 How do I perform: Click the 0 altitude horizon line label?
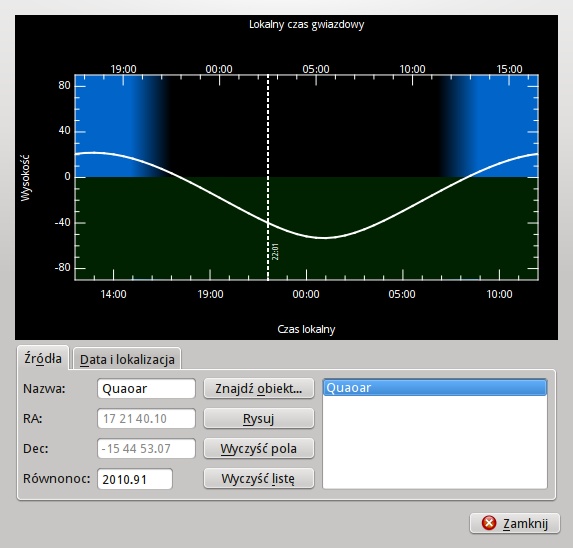point(67,176)
